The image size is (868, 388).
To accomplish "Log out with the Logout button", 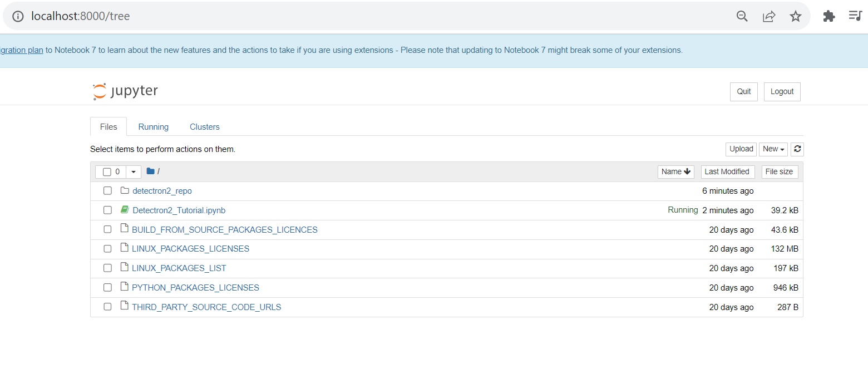I will (x=782, y=91).
